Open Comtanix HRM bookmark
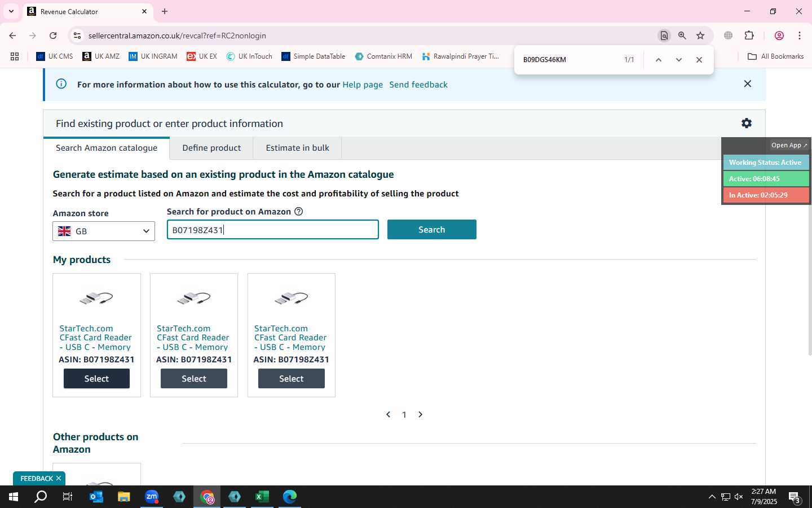The width and height of the screenshot is (812, 508). coord(383,56)
